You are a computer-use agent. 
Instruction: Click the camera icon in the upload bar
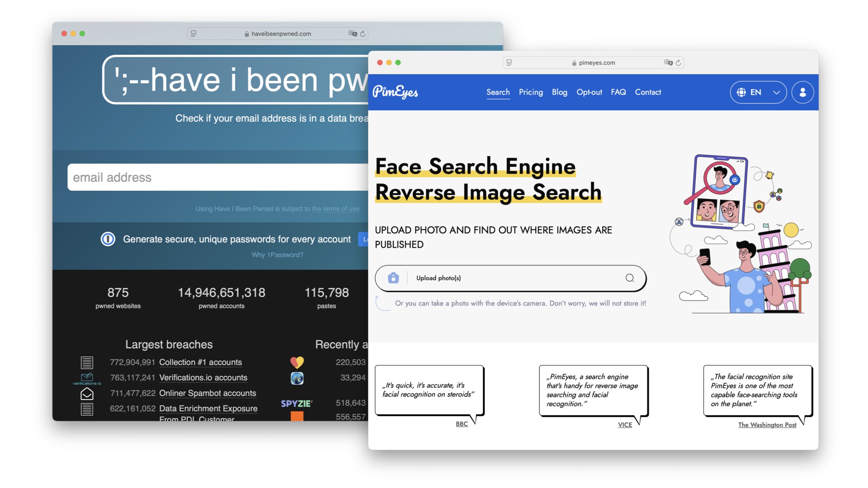pyautogui.click(x=393, y=278)
